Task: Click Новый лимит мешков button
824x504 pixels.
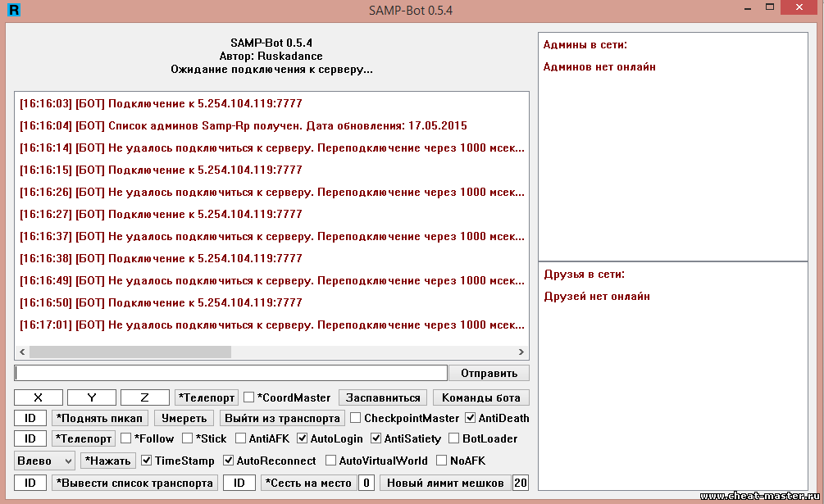Action: tap(445, 483)
